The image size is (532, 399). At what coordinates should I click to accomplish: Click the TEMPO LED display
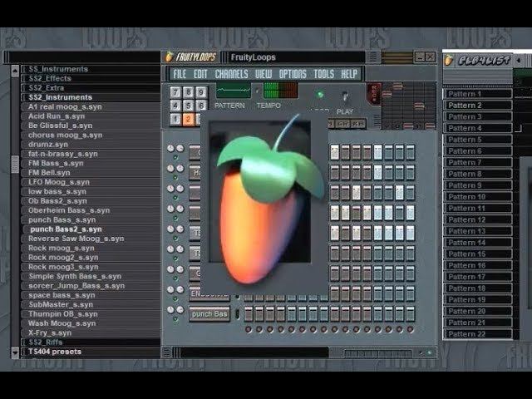(280, 91)
